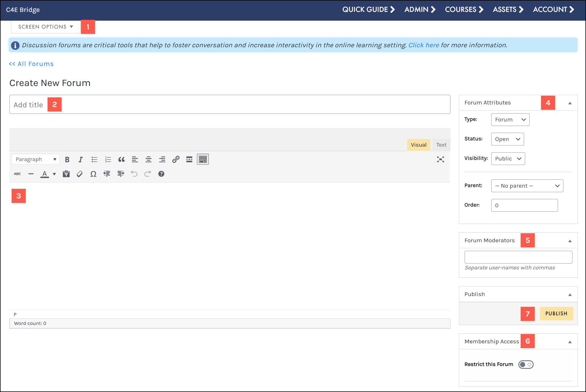Insert special character with Omega icon
The image size is (586, 392).
click(93, 174)
